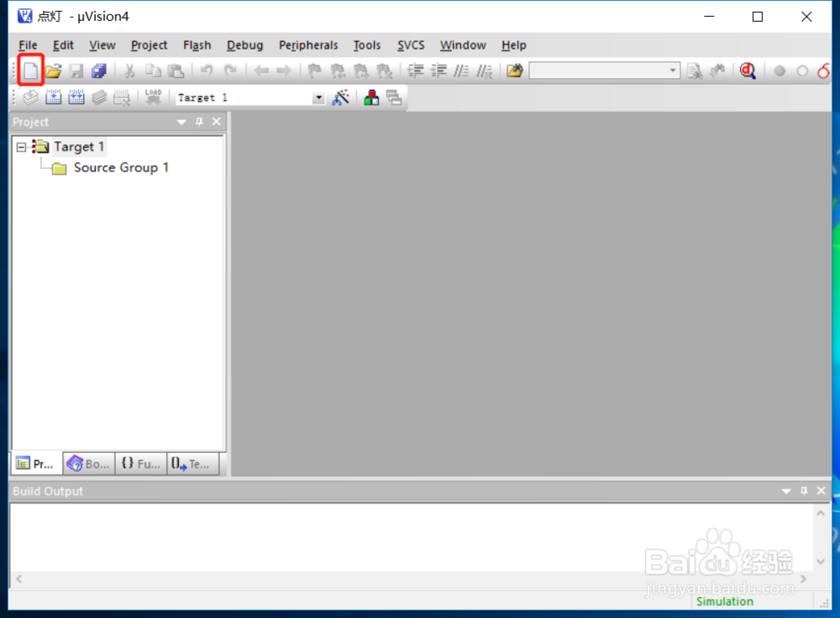Open the Window menu

coord(463,45)
